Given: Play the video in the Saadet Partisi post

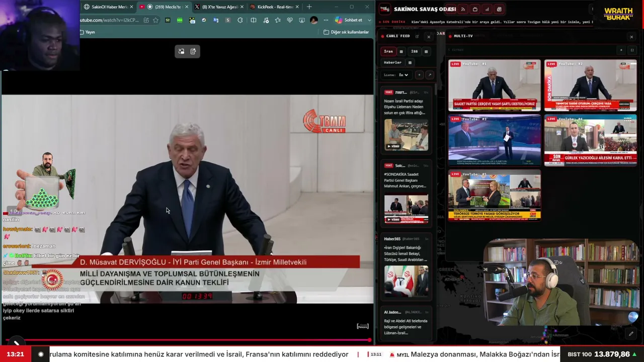Looking at the screenshot, I should [x=406, y=208].
